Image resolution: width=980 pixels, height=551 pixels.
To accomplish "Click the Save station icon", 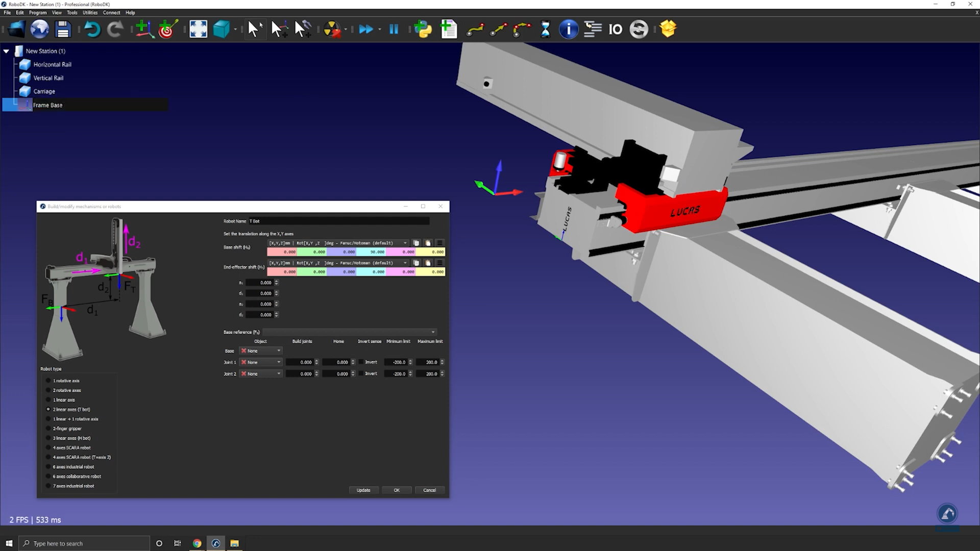I will pos(63,29).
